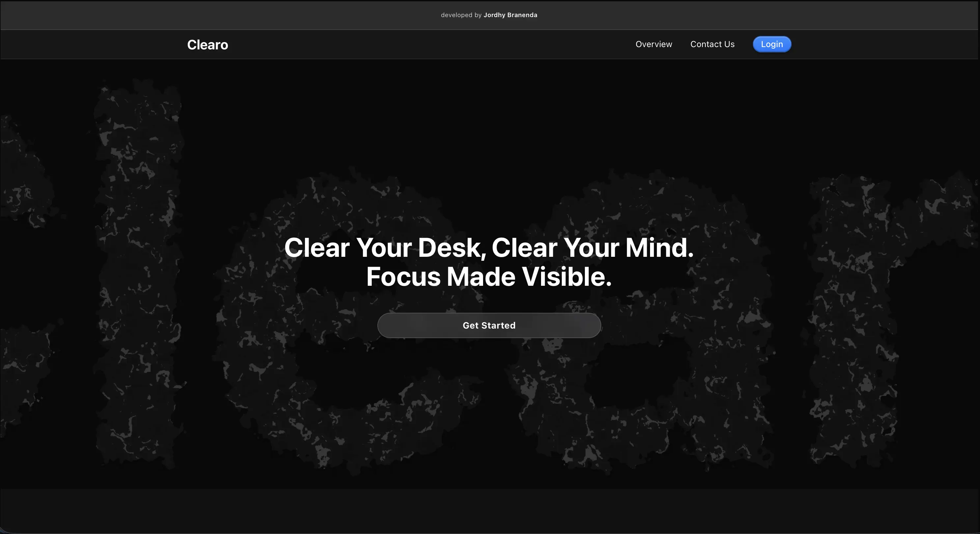Click the Clearo logo in navbar
The height and width of the screenshot is (534, 980).
(207, 45)
